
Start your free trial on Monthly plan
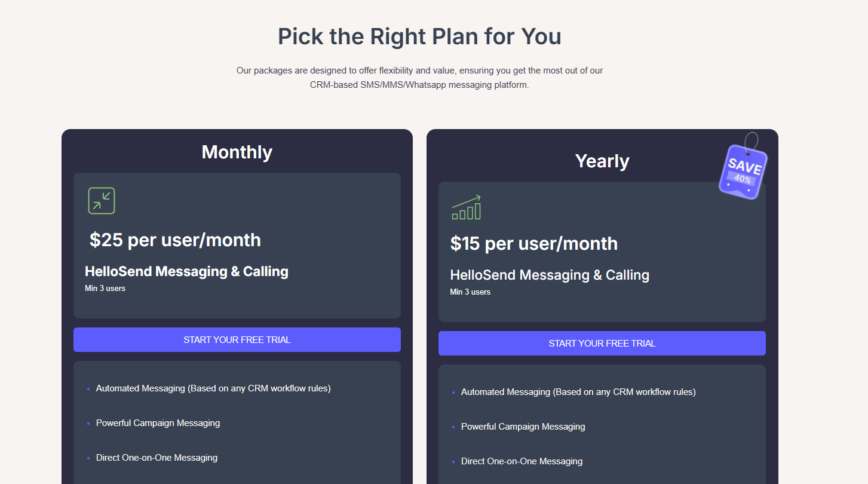(x=237, y=339)
